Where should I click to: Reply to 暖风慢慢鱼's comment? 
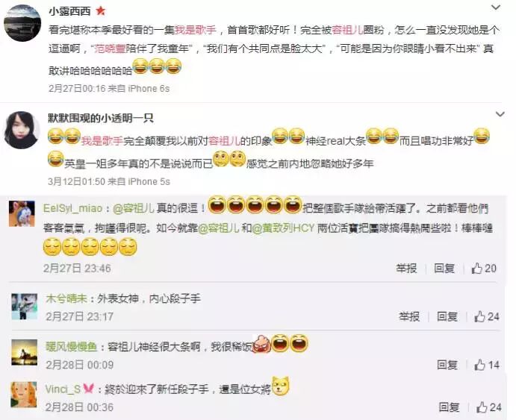coord(447,365)
